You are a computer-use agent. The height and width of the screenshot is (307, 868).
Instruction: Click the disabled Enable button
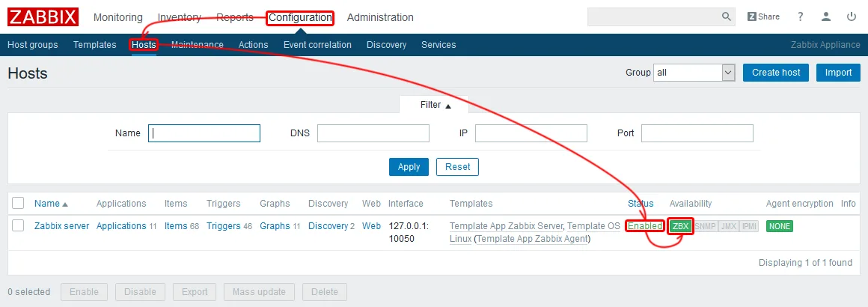85,292
